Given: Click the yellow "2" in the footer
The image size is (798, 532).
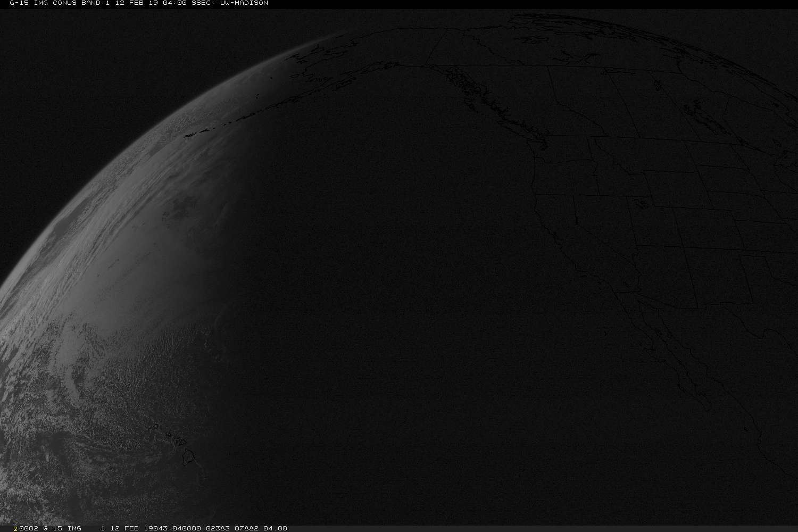Looking at the screenshot, I should pyautogui.click(x=16, y=528).
